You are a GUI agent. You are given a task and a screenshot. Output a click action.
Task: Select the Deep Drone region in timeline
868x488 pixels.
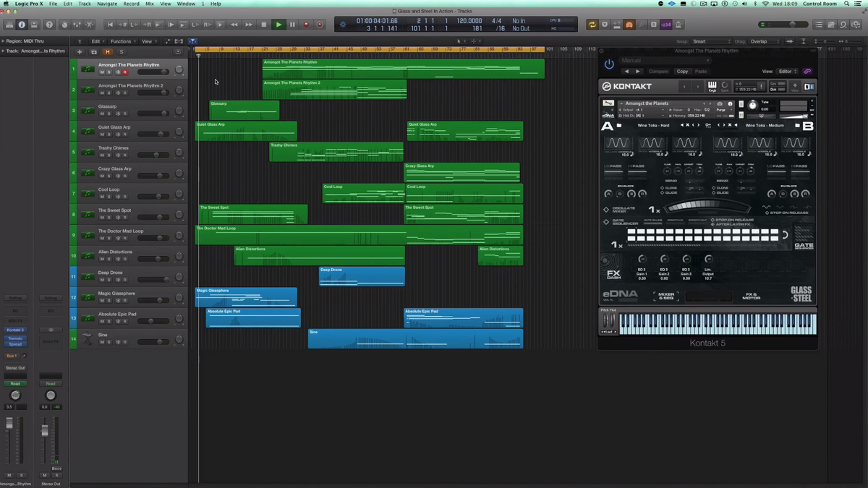362,275
